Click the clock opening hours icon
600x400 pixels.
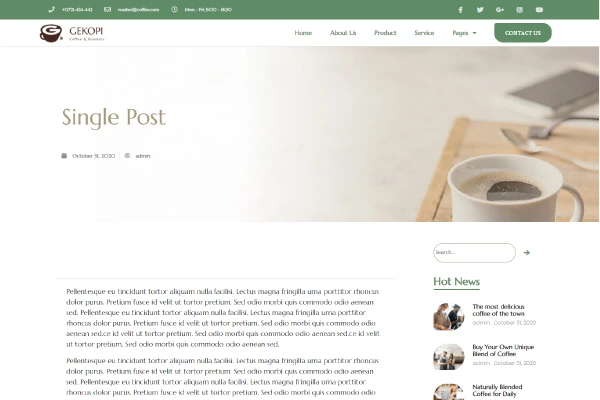coord(174,9)
